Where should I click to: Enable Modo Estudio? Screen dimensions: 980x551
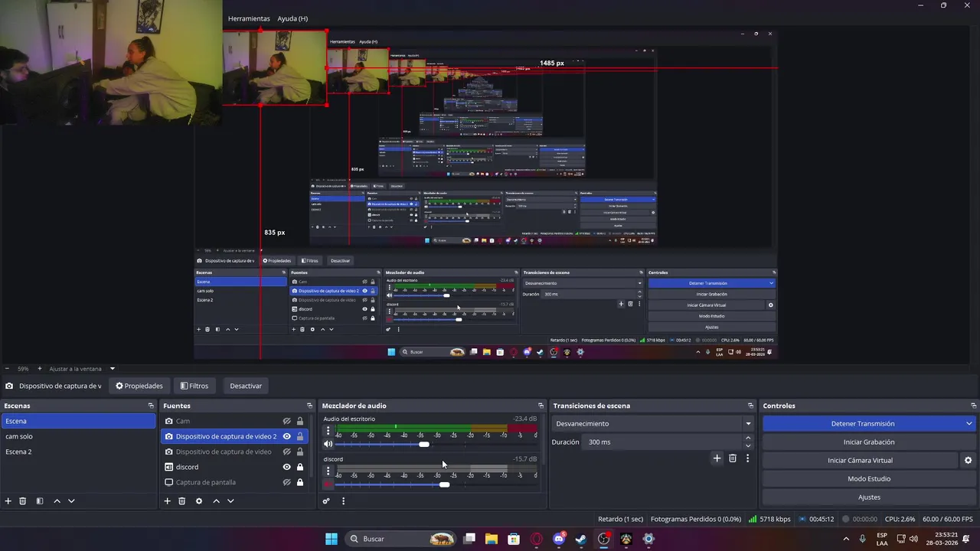(868, 479)
